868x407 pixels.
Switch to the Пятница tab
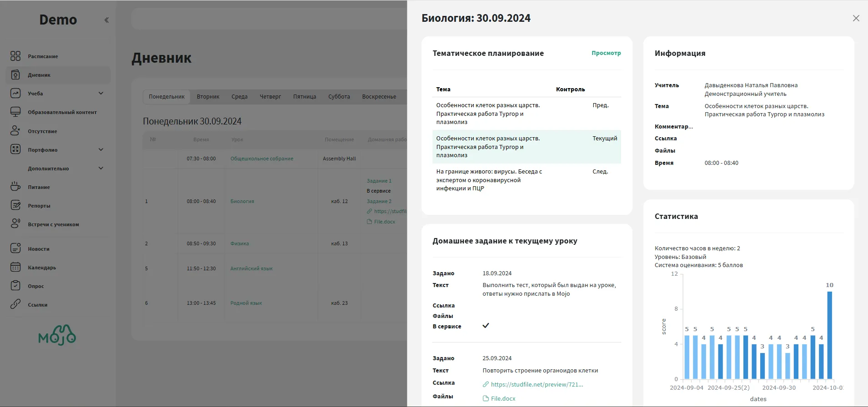[304, 97]
